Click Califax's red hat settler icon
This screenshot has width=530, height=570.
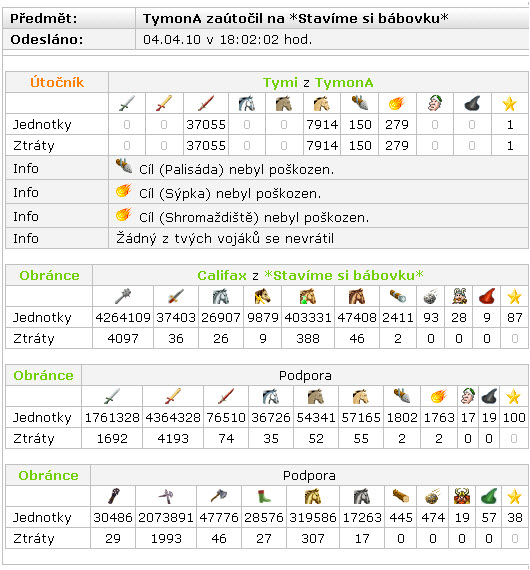(487, 296)
